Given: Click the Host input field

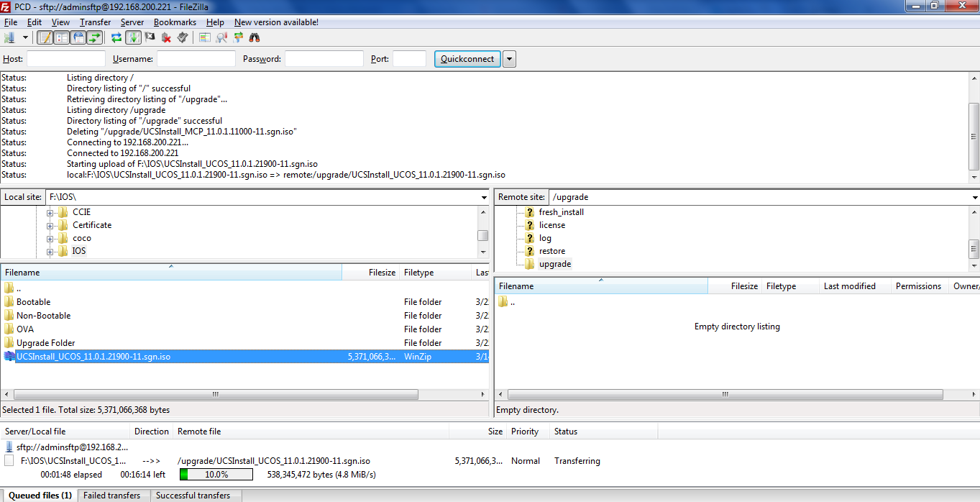Looking at the screenshot, I should (x=66, y=59).
